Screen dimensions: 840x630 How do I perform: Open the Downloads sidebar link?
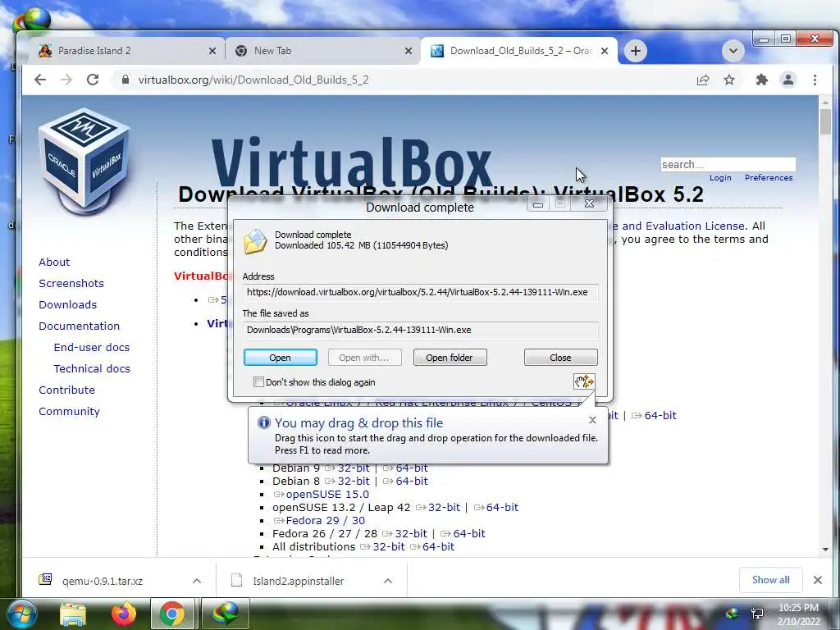click(67, 305)
